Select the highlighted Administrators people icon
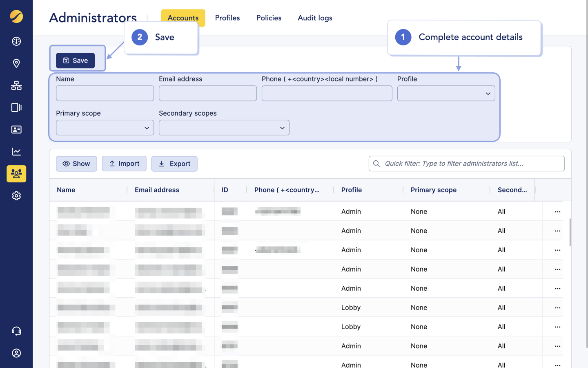This screenshot has width=588, height=368. (x=16, y=174)
